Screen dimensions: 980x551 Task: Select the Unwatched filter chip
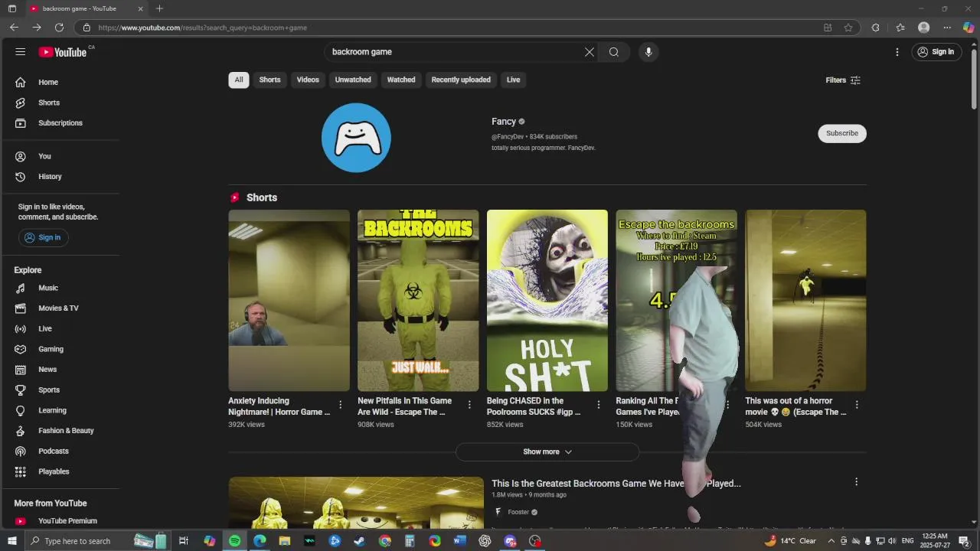353,80
